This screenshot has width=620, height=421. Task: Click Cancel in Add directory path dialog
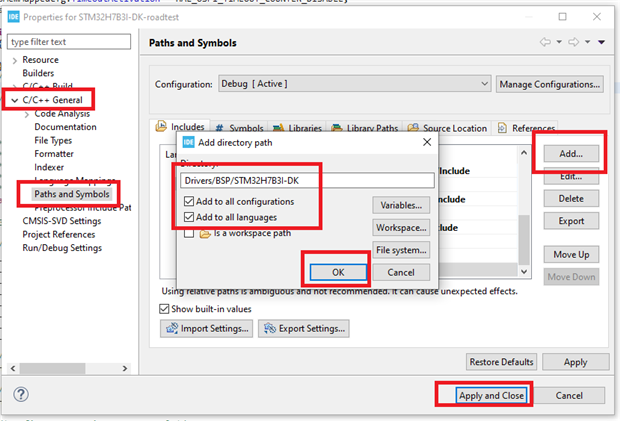coord(401,272)
